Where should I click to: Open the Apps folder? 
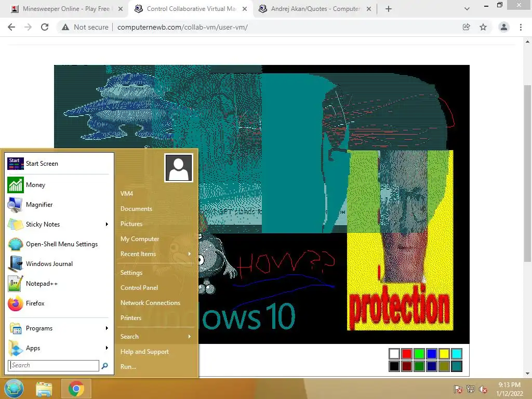click(x=59, y=348)
